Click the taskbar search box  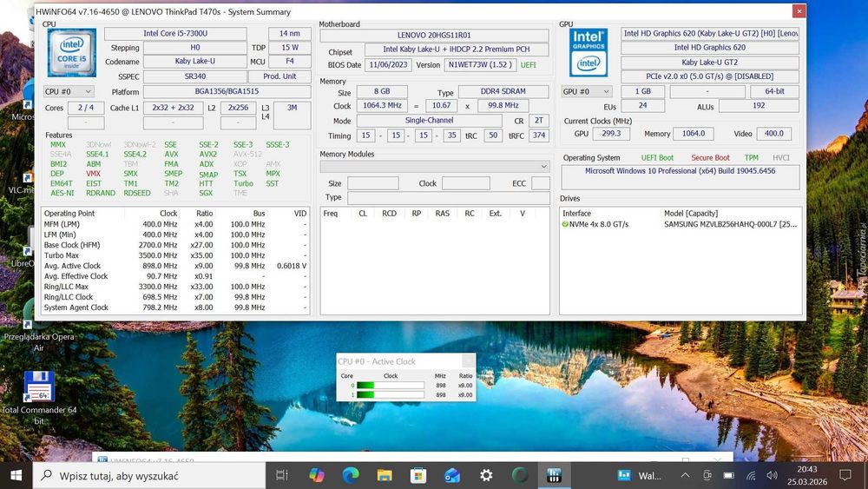click(x=149, y=476)
